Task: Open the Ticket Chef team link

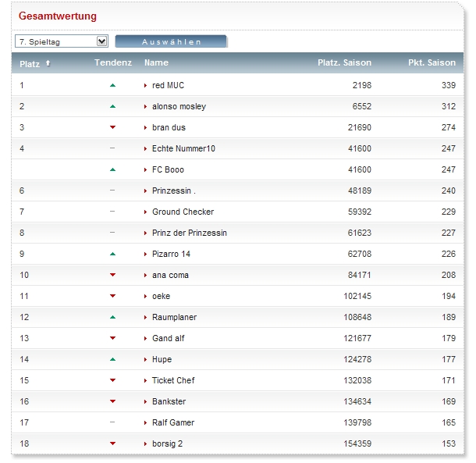Action: [173, 380]
